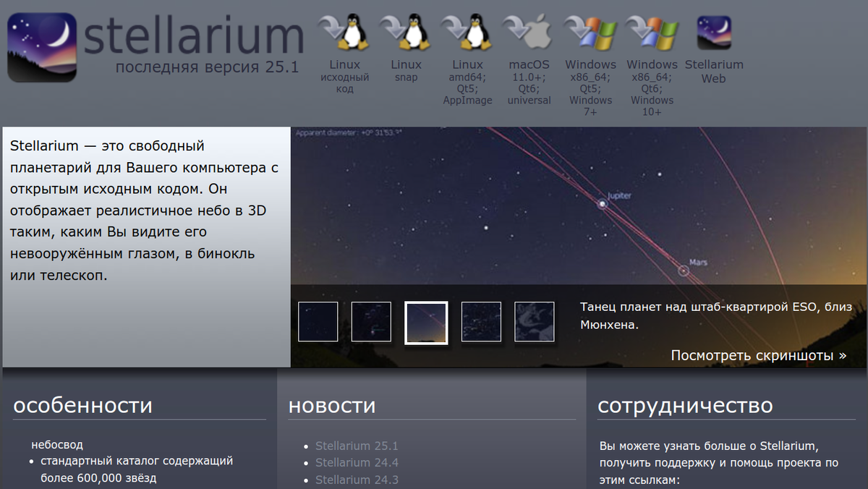The image size is (868, 489).
Task: Click the 'новости' heading
Action: 332,405
